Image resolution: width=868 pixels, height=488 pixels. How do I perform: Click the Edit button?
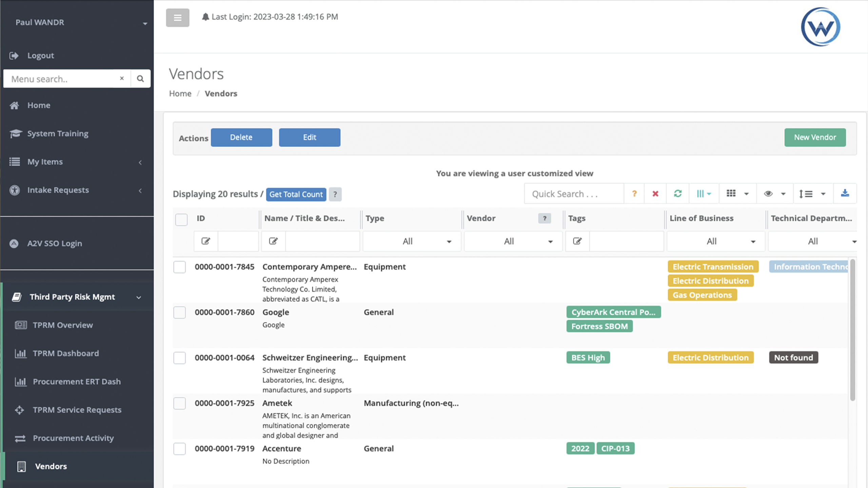click(310, 137)
